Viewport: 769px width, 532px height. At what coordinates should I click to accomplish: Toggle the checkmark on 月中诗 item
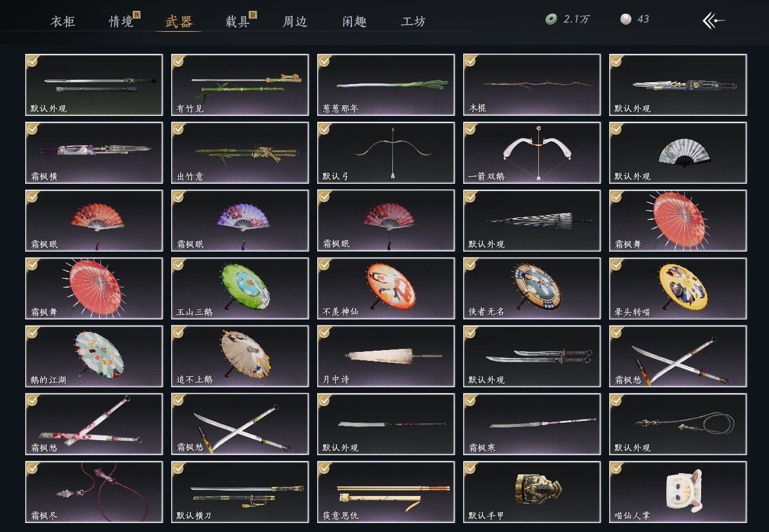coord(324,333)
